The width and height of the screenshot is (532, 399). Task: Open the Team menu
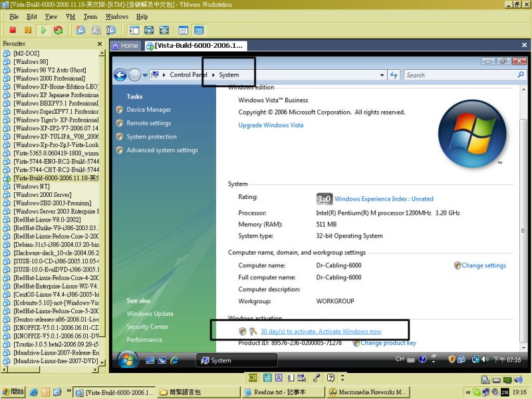pos(90,17)
